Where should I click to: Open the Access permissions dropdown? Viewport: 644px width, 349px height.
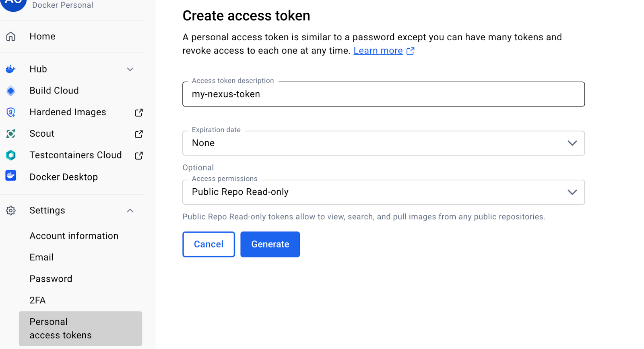pos(572,192)
